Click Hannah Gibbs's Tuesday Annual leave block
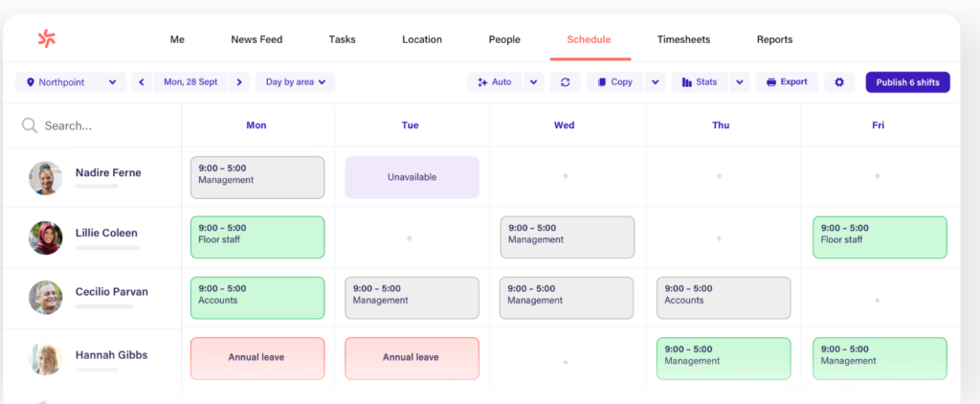Screen dimensions: 980x404 (x=412, y=358)
